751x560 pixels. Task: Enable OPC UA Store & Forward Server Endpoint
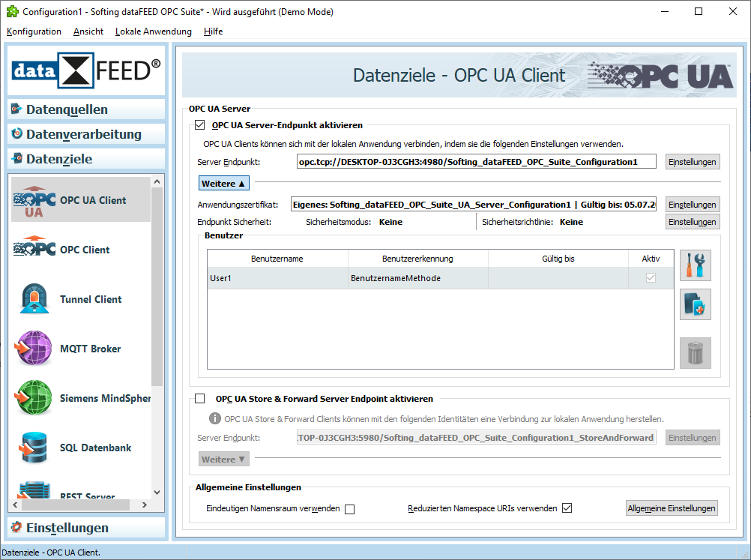coord(200,399)
